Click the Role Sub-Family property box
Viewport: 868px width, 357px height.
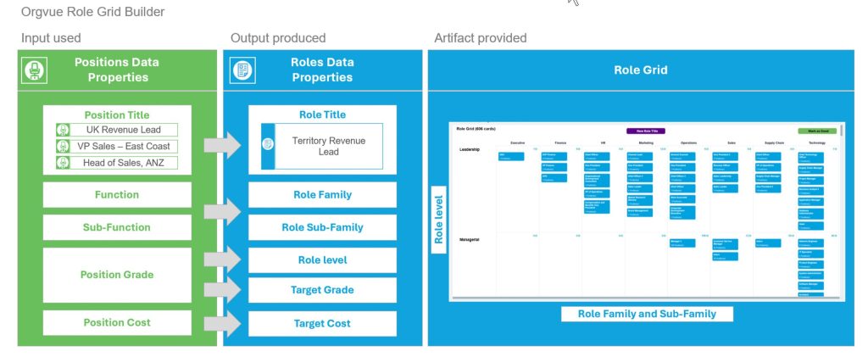tap(322, 227)
